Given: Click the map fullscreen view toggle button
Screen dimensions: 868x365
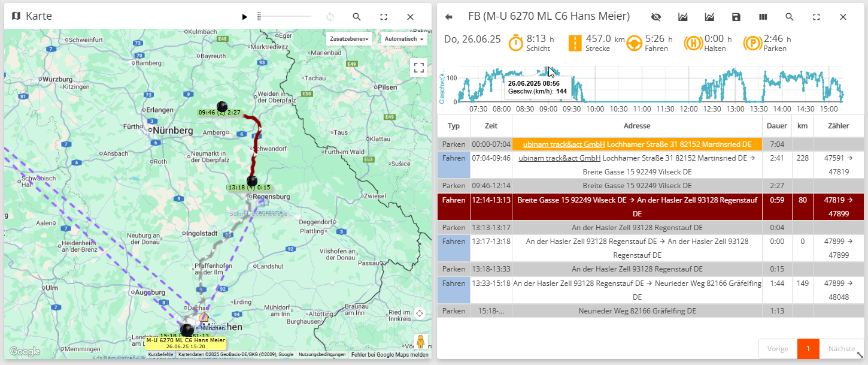Looking at the screenshot, I should point(419,67).
